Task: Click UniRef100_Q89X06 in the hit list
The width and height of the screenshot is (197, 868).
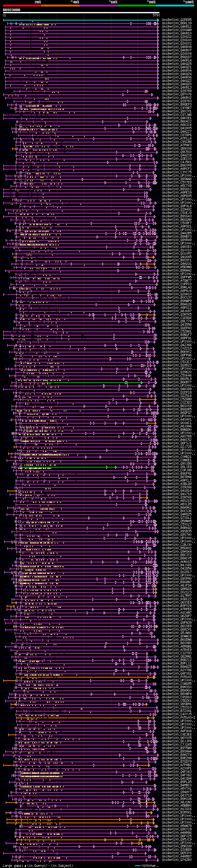Action: pos(177,149)
